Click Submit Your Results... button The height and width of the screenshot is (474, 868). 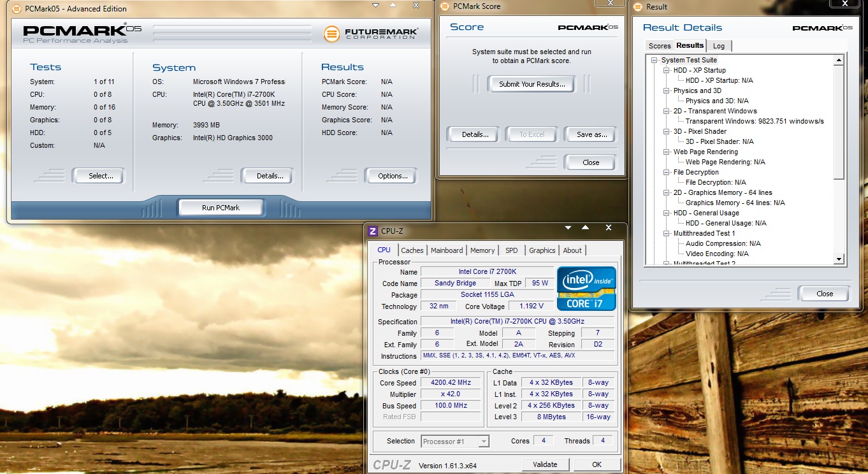pyautogui.click(x=532, y=84)
